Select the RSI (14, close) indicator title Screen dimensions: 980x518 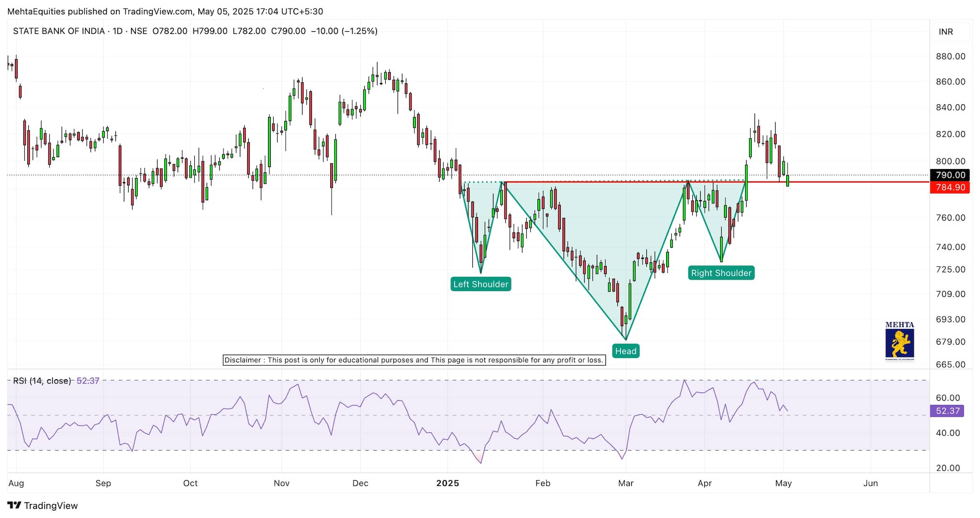pyautogui.click(x=42, y=381)
